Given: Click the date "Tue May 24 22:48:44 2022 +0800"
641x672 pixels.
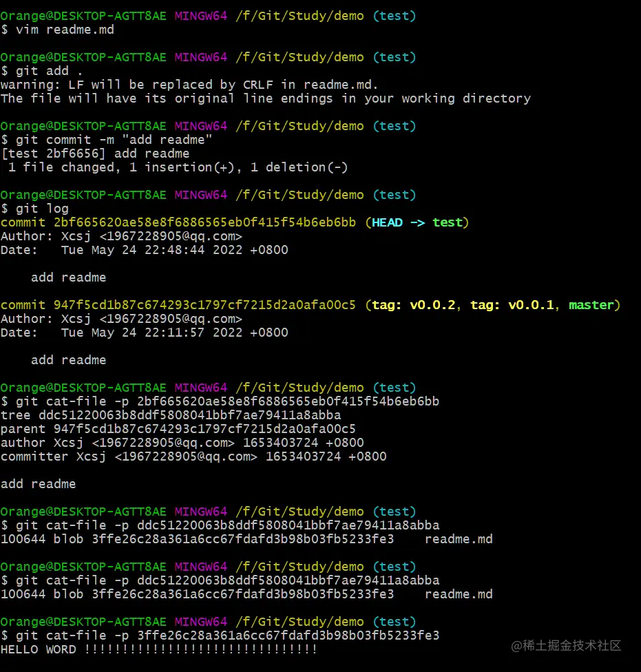Looking at the screenshot, I should [x=174, y=250].
